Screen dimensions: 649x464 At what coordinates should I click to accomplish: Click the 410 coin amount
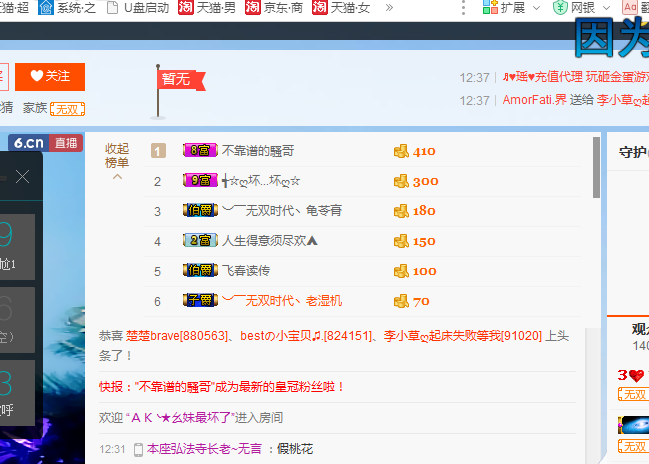pos(424,151)
